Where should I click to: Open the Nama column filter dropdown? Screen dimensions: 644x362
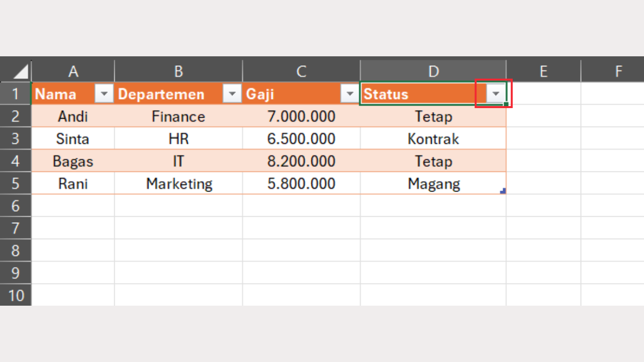[104, 94]
